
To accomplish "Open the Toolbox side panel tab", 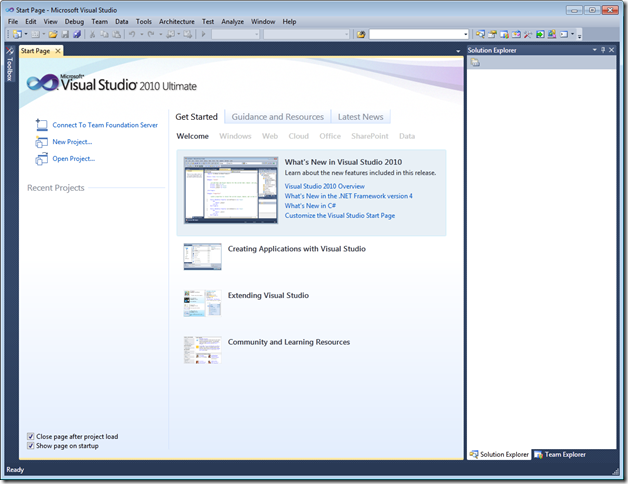I will click(x=10, y=64).
